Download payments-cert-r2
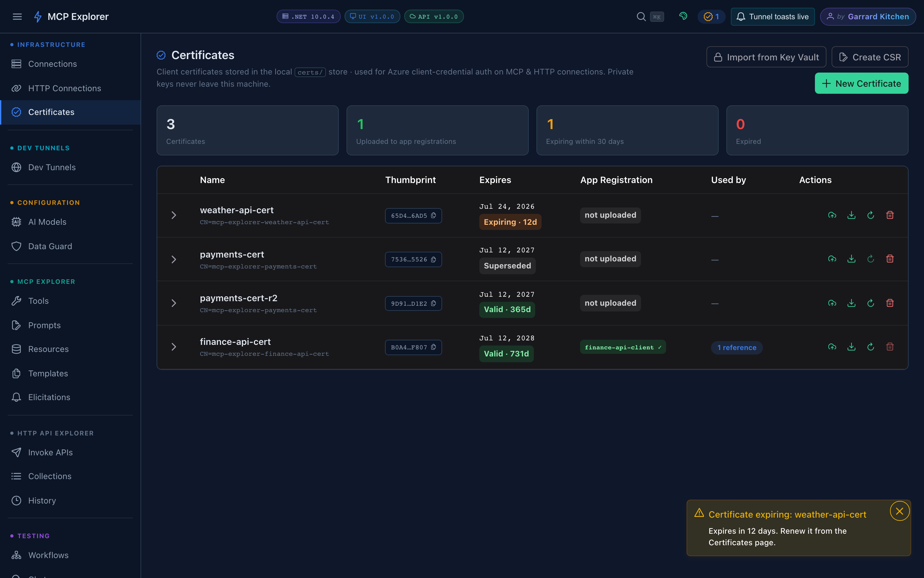This screenshot has width=924, height=578. click(x=851, y=303)
